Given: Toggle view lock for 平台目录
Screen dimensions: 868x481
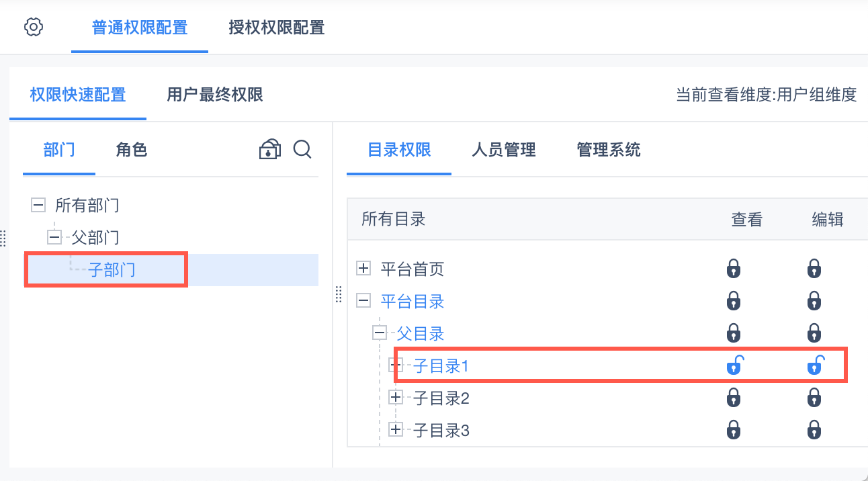Looking at the screenshot, I should (x=734, y=301).
